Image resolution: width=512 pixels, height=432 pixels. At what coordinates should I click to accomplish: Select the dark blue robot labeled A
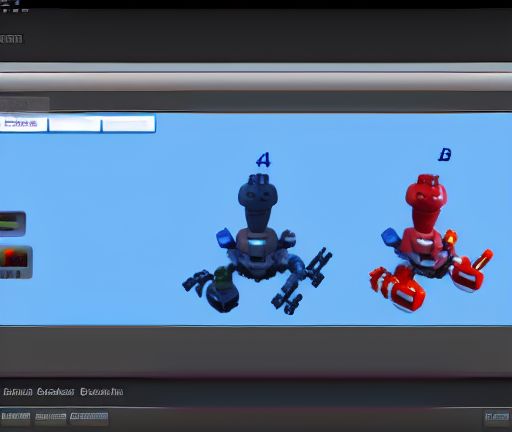click(x=257, y=243)
